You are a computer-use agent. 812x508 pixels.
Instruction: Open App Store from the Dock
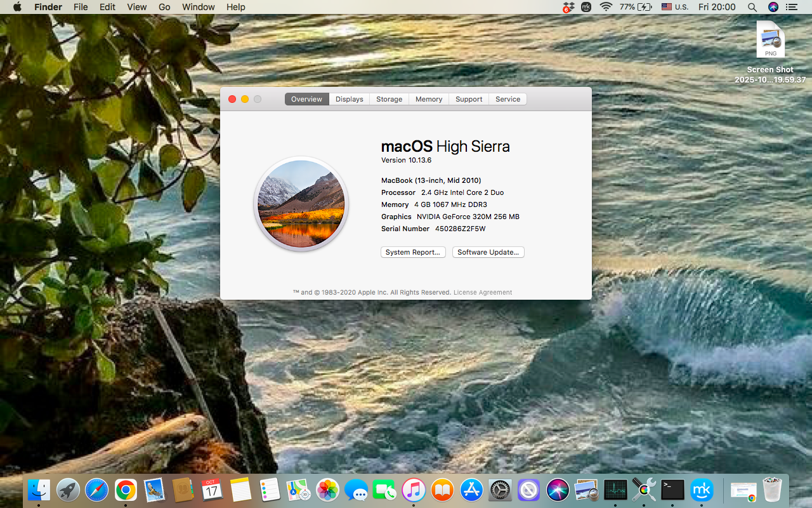point(471,490)
